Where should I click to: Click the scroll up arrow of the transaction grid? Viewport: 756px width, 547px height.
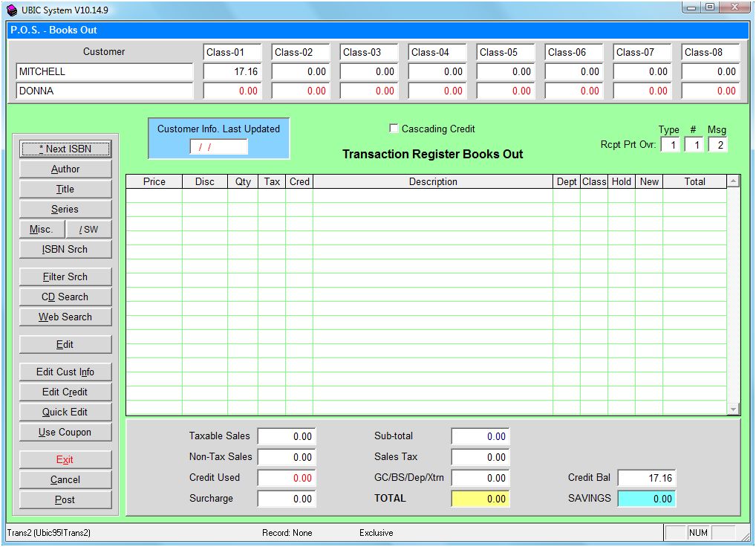(x=733, y=181)
